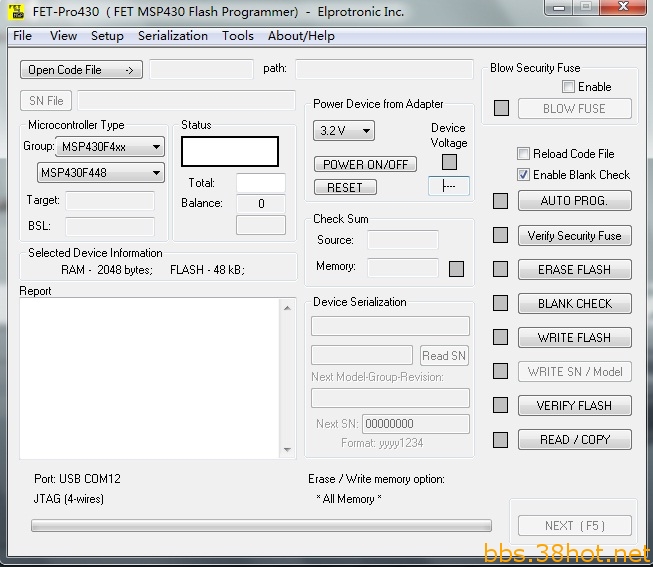Viewport: 653px width, 567px height.
Task: Click 'FLASH - 48 kB;' device info text
Action: [207, 270]
